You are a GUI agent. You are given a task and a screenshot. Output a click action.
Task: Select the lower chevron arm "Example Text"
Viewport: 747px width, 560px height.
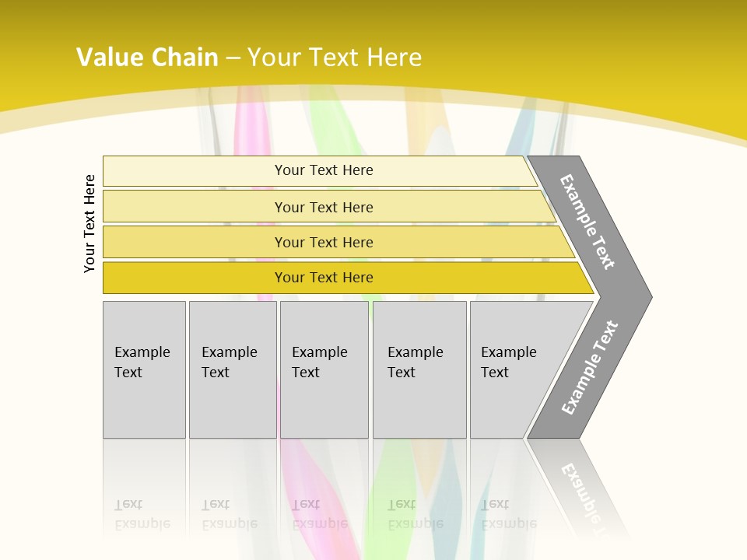(x=590, y=367)
